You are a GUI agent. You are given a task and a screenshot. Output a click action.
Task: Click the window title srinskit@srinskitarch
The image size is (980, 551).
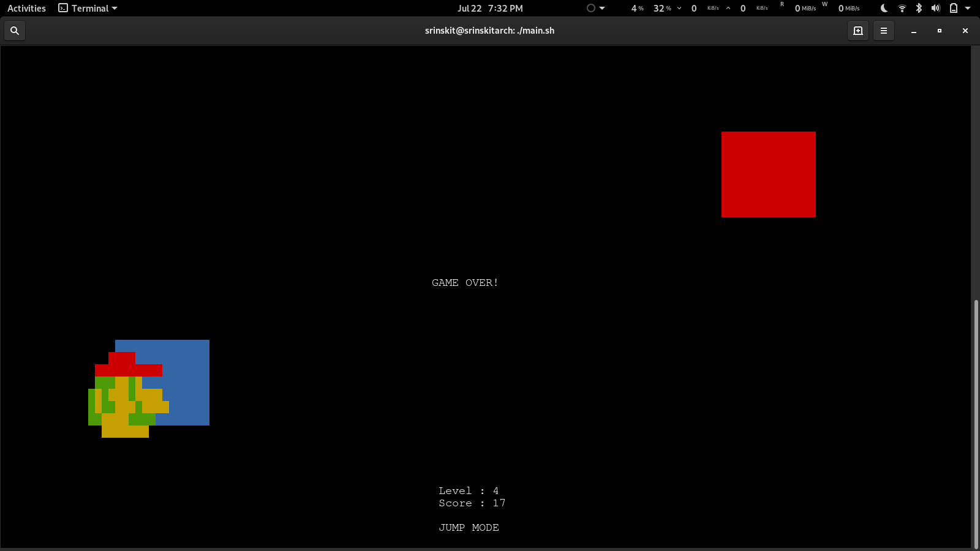coord(489,31)
